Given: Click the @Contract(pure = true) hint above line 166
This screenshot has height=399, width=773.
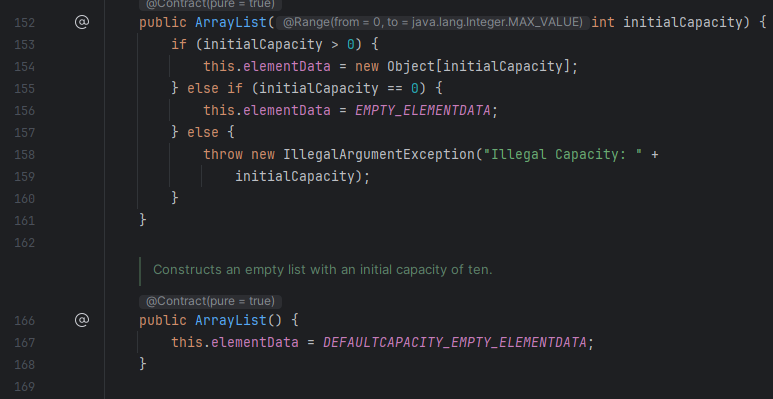Looking at the screenshot, I should tap(211, 301).
